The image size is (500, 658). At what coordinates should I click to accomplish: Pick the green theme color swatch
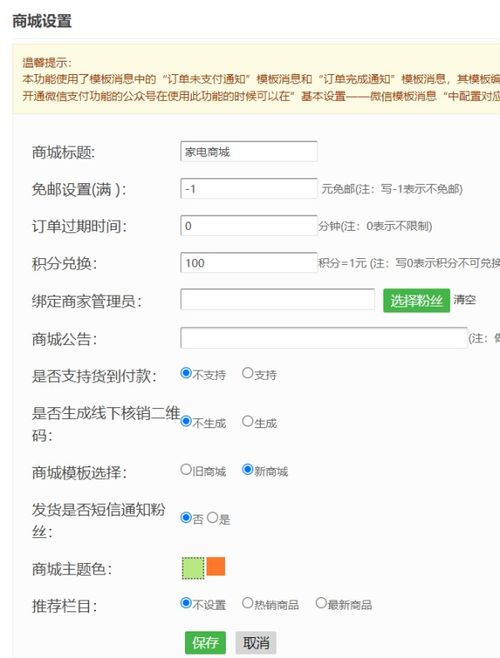[193, 568]
